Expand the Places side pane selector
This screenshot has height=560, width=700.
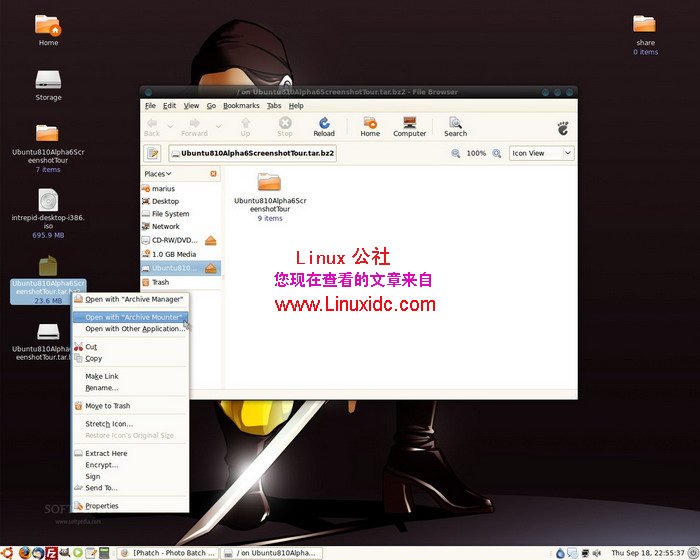158,174
